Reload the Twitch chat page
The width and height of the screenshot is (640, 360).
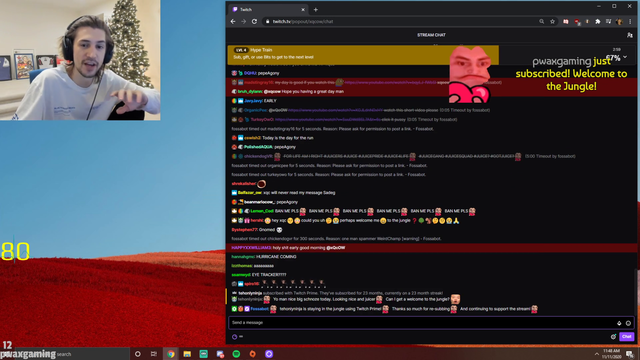[254, 22]
